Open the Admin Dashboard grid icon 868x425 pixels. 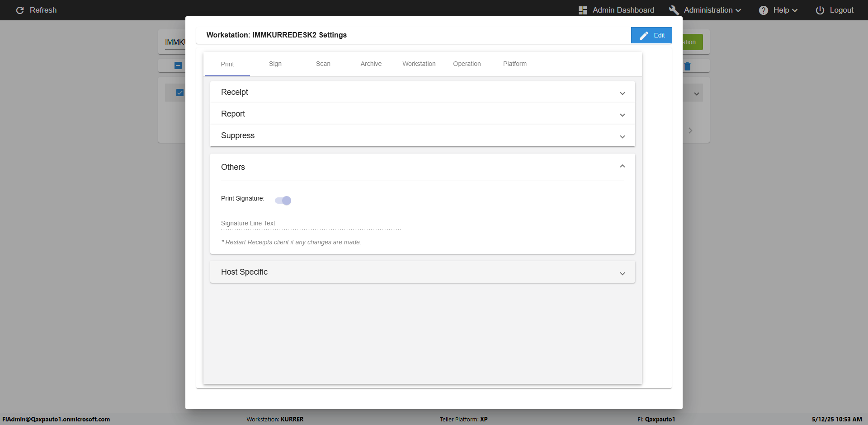[583, 10]
